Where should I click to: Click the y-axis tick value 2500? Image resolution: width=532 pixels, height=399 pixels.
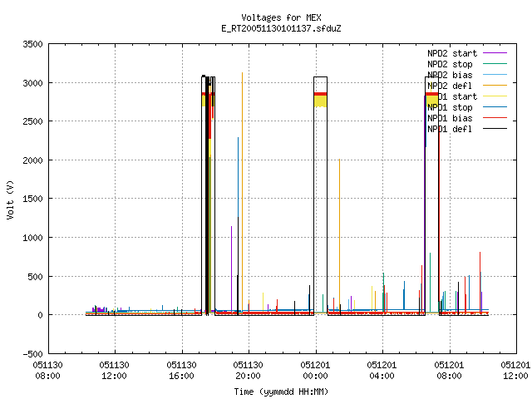click(x=33, y=121)
